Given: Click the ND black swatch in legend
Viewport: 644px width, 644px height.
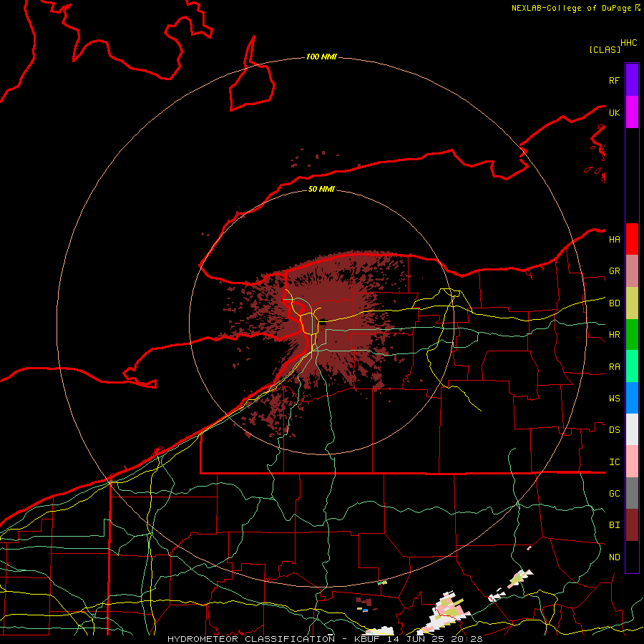Looking at the screenshot, I should point(632,557).
